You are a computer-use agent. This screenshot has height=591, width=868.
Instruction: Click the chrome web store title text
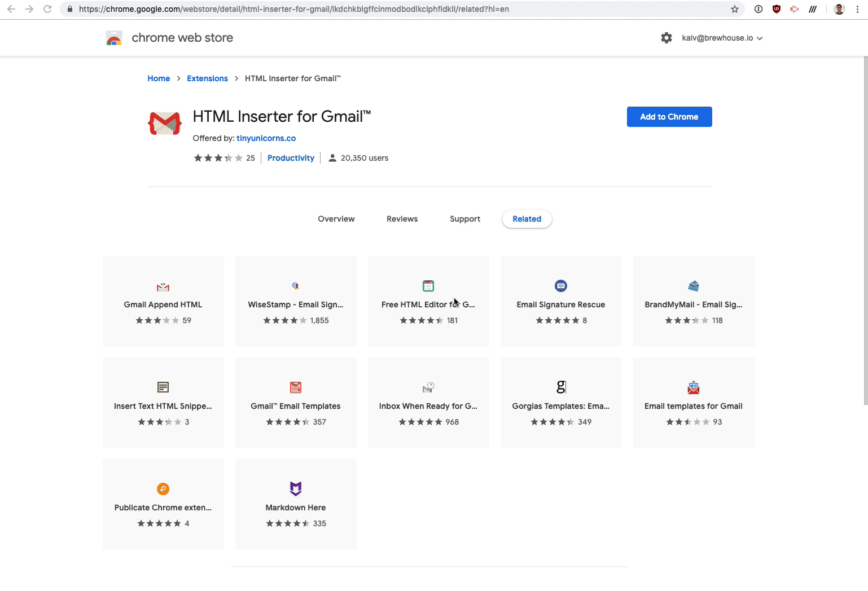pos(182,38)
